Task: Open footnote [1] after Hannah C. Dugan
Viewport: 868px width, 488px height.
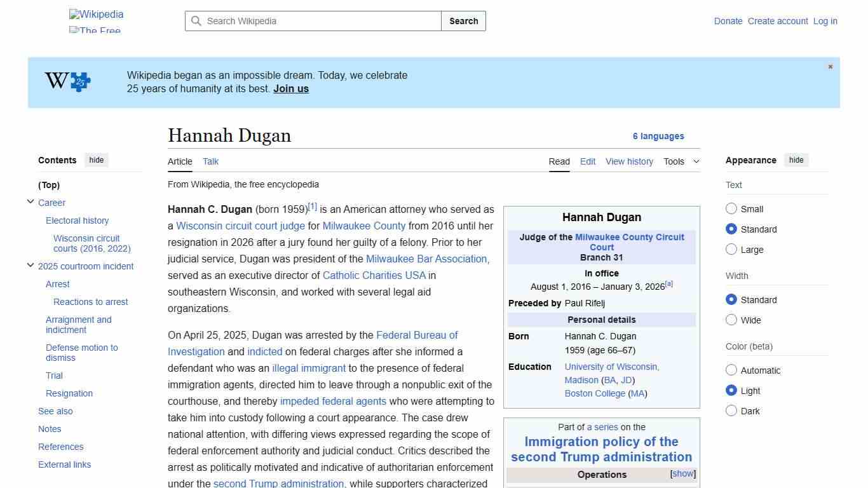Action: pyautogui.click(x=312, y=205)
